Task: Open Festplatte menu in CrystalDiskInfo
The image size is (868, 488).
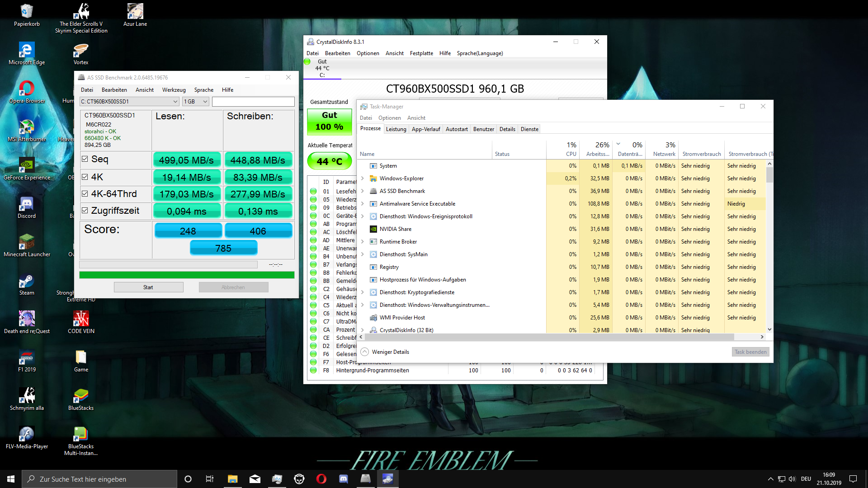Action: 421,53
